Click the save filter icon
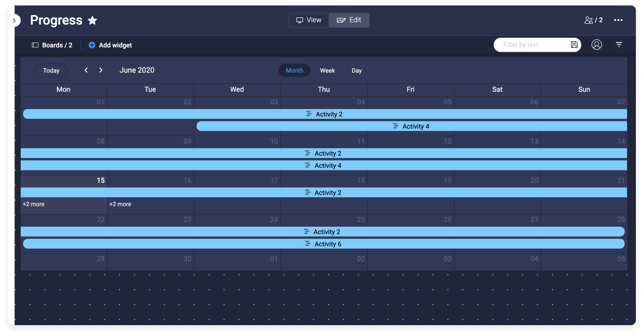The height and width of the screenshot is (336, 644). (x=574, y=44)
